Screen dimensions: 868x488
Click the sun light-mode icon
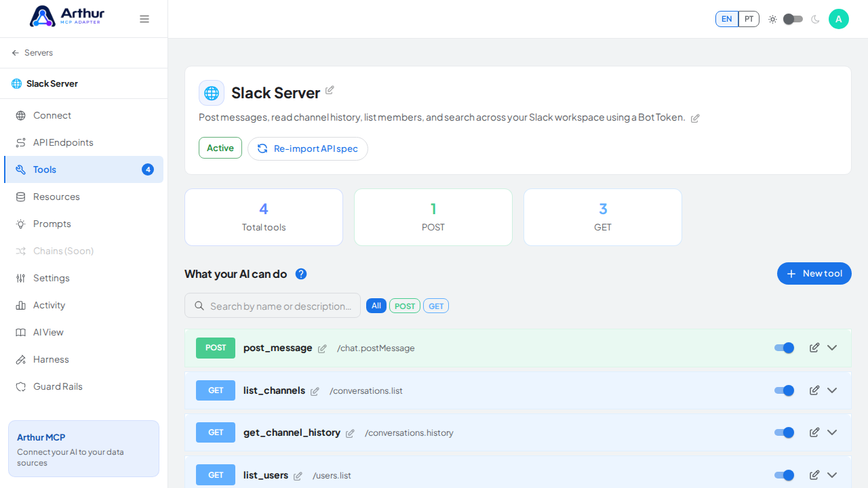[772, 19]
